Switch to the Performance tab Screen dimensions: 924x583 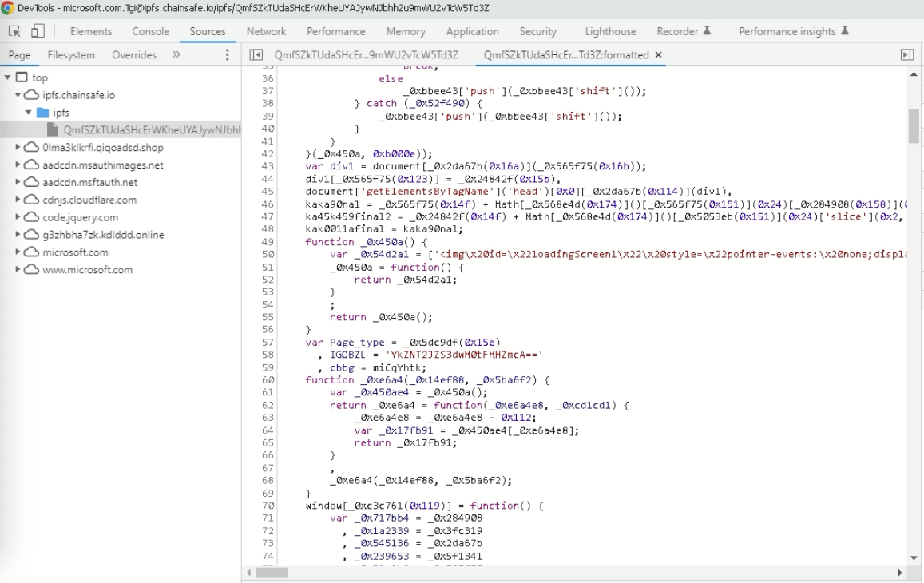(336, 31)
